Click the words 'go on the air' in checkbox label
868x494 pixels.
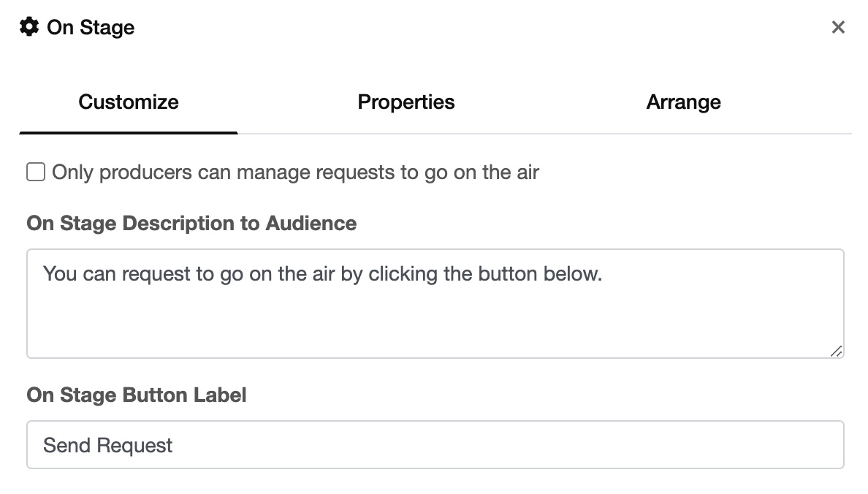[481, 172]
